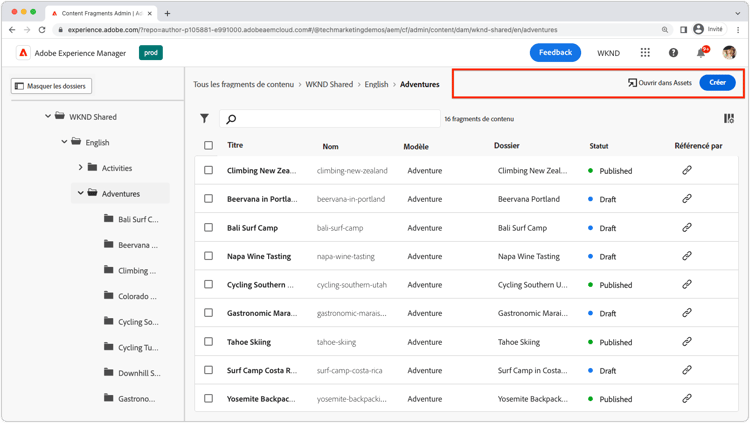Check the Beervana in Portland row
The width and height of the screenshot is (750, 423).
click(209, 199)
